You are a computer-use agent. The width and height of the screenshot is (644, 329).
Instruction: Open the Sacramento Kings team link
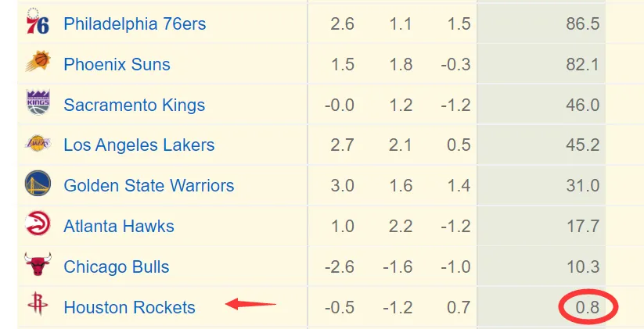(x=135, y=105)
